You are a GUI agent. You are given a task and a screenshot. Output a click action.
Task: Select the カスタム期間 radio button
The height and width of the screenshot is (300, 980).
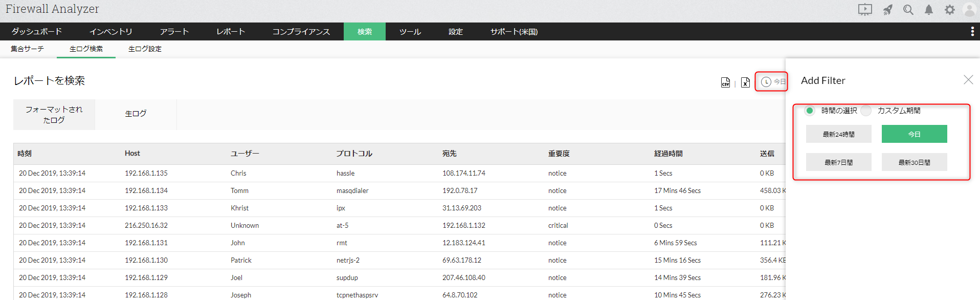[866, 111]
